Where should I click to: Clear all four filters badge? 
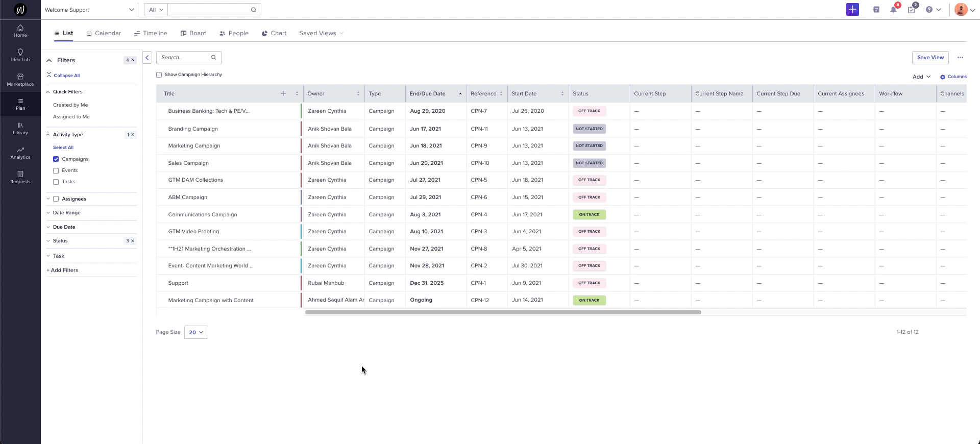click(130, 60)
